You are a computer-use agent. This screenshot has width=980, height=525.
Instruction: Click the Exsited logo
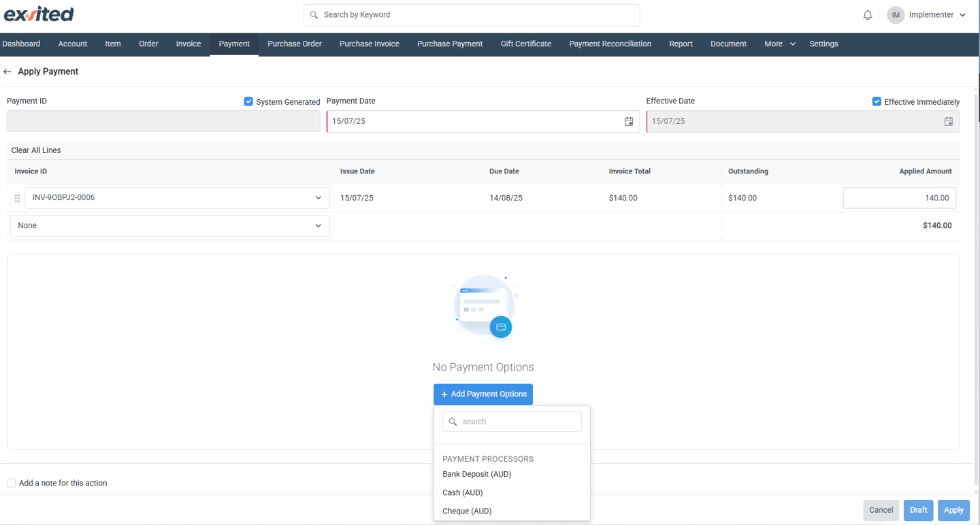pos(39,14)
